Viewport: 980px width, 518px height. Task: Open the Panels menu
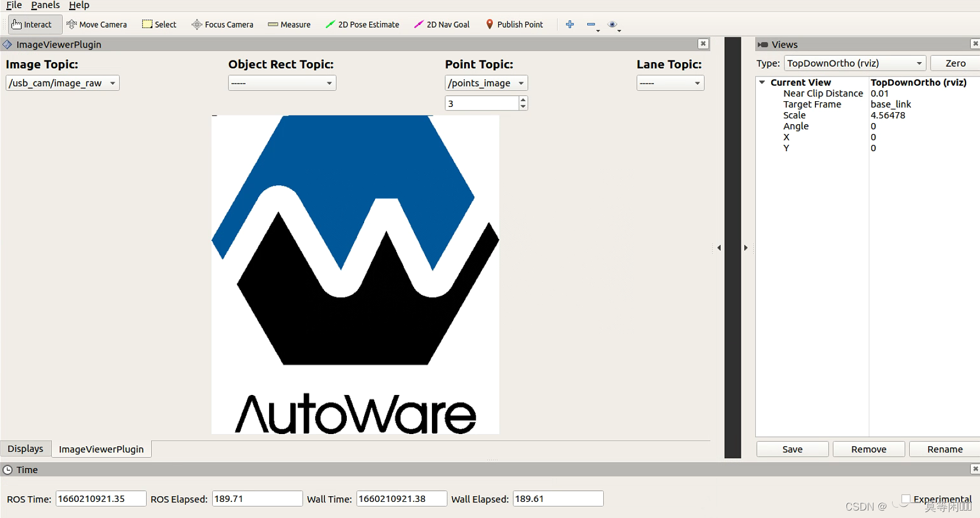(45, 5)
